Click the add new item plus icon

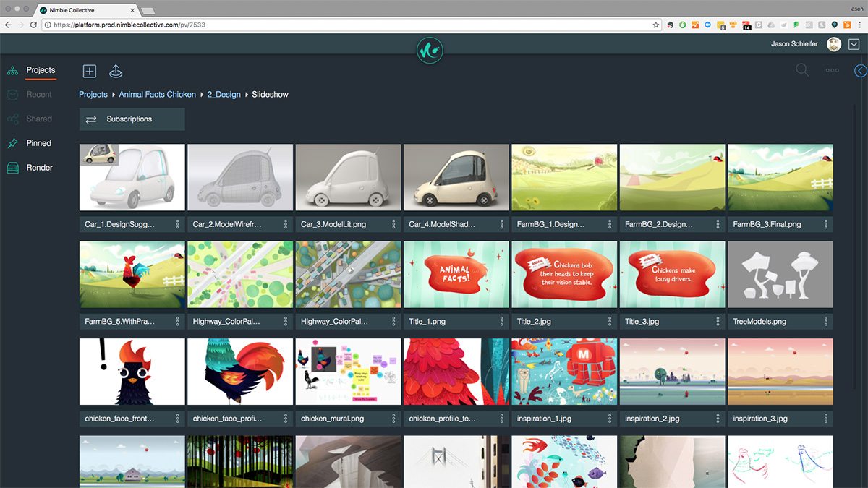(89, 71)
